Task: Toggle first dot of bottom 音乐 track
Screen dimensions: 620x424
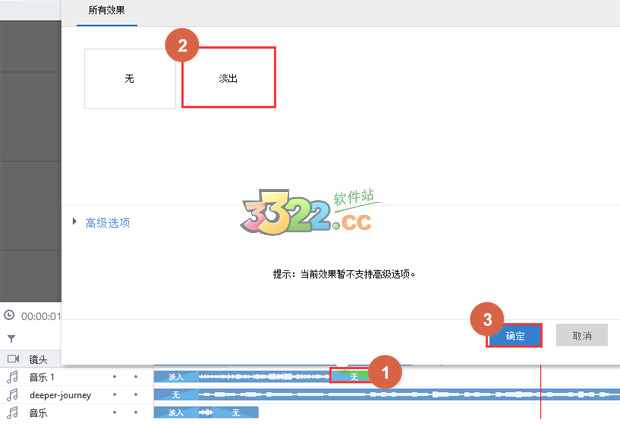Action: (114, 412)
